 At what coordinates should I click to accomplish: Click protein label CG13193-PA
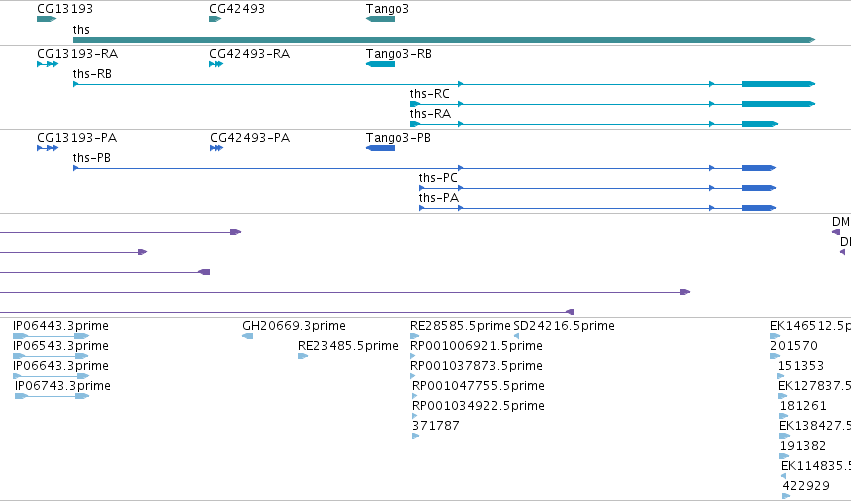pyautogui.click(x=77, y=138)
